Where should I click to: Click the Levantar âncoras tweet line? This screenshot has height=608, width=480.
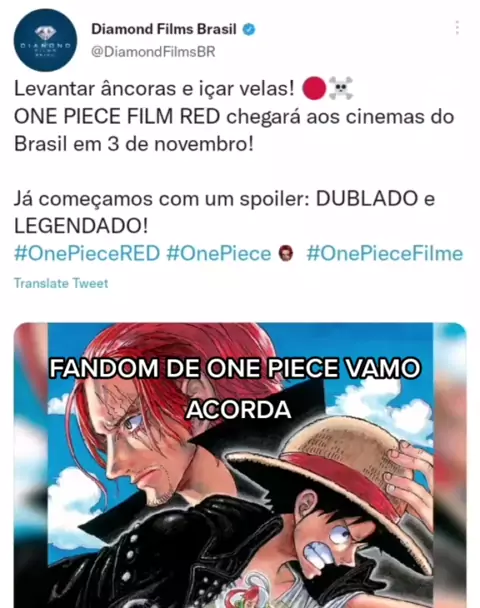[x=154, y=88]
